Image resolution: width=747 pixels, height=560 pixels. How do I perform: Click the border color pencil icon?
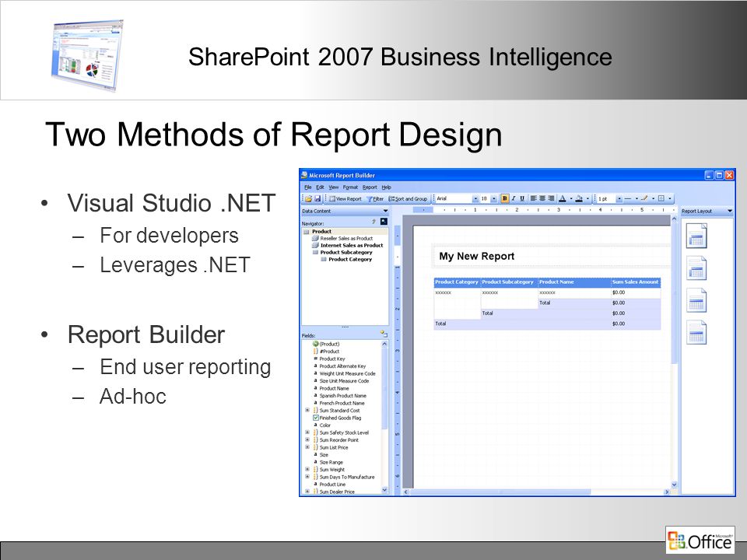point(644,198)
